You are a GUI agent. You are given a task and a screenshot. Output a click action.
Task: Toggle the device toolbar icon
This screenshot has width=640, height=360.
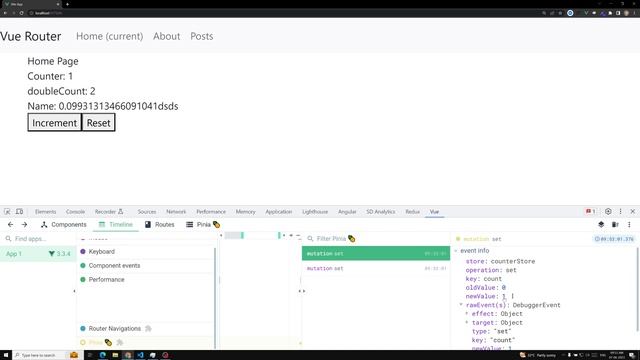click(x=19, y=211)
